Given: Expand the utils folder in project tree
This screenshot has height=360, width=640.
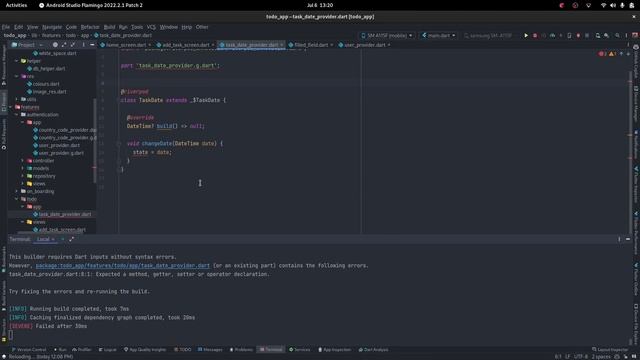Looking at the screenshot, I should point(17,99).
